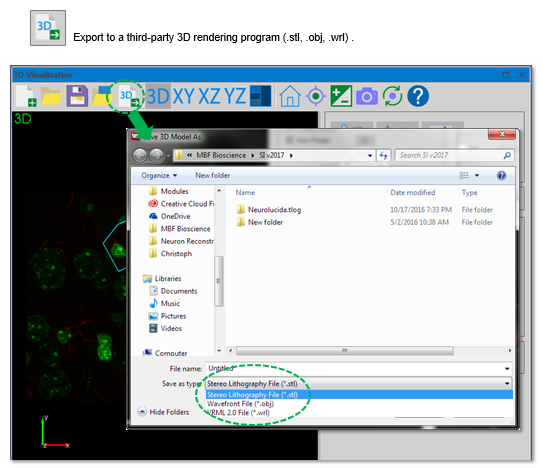Save using the purple floppy disk icon
Viewport: 543px width, 468px height.
[77, 96]
